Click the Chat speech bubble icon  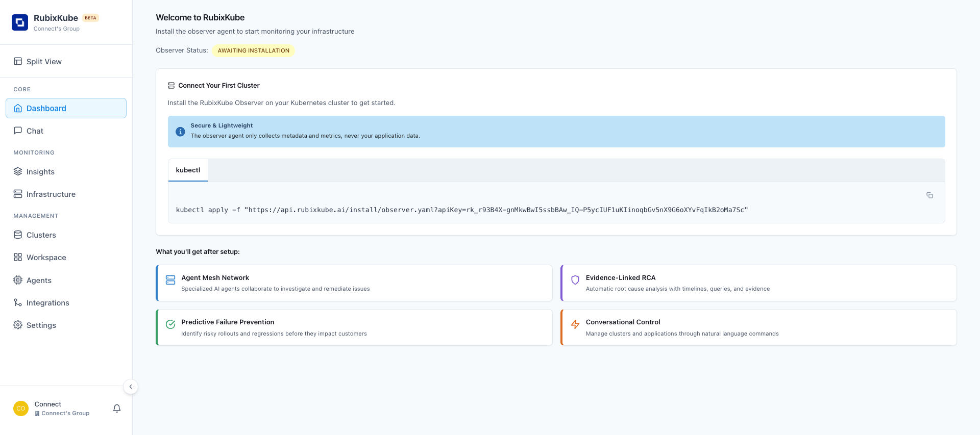click(x=18, y=131)
